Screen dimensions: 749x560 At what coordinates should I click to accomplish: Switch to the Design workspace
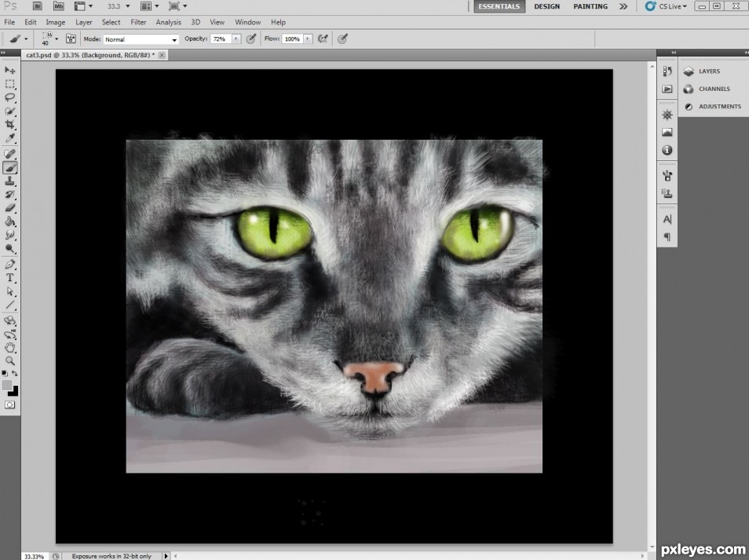pos(547,6)
